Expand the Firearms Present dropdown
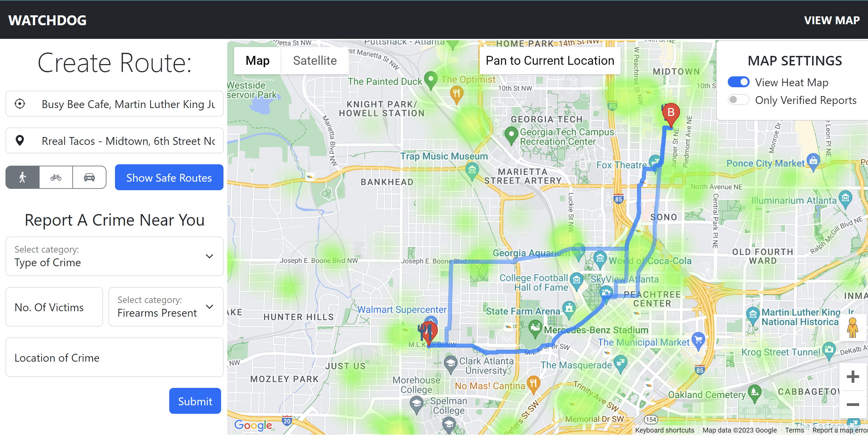 [166, 307]
